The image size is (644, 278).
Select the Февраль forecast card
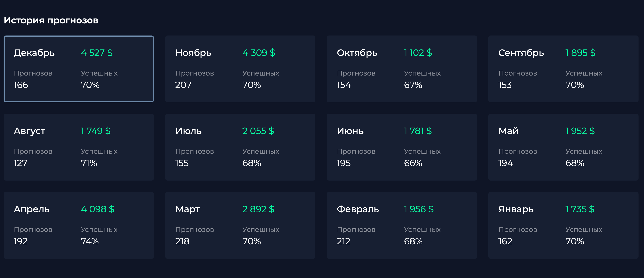401,225
